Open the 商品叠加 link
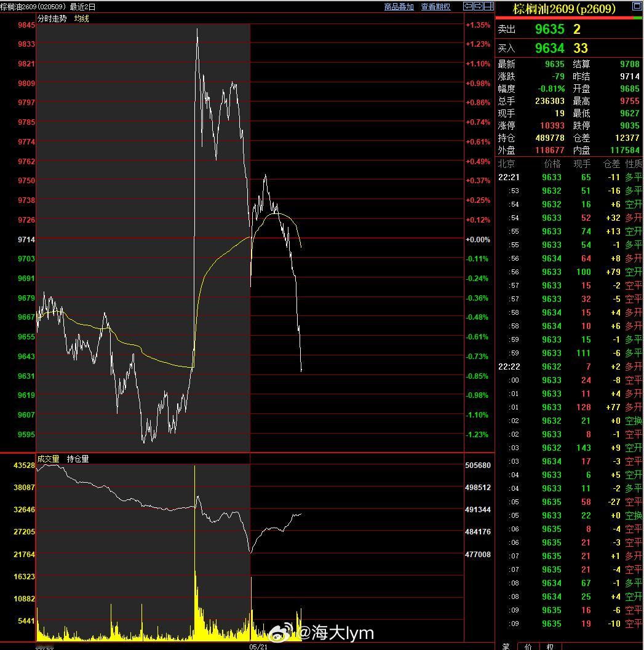The image size is (644, 650). pyautogui.click(x=399, y=7)
